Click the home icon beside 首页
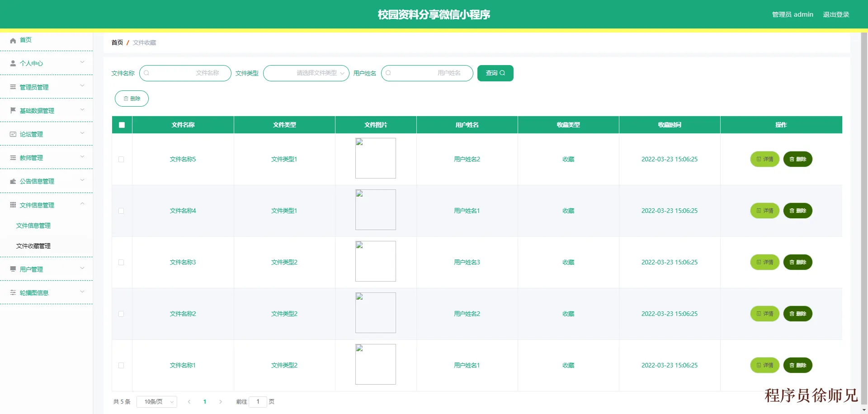 [13, 40]
